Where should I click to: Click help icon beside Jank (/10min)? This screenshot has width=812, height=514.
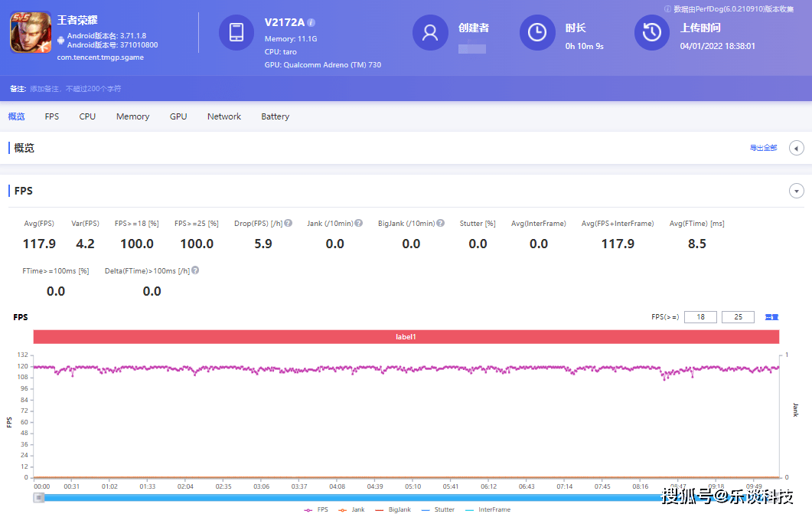(359, 224)
